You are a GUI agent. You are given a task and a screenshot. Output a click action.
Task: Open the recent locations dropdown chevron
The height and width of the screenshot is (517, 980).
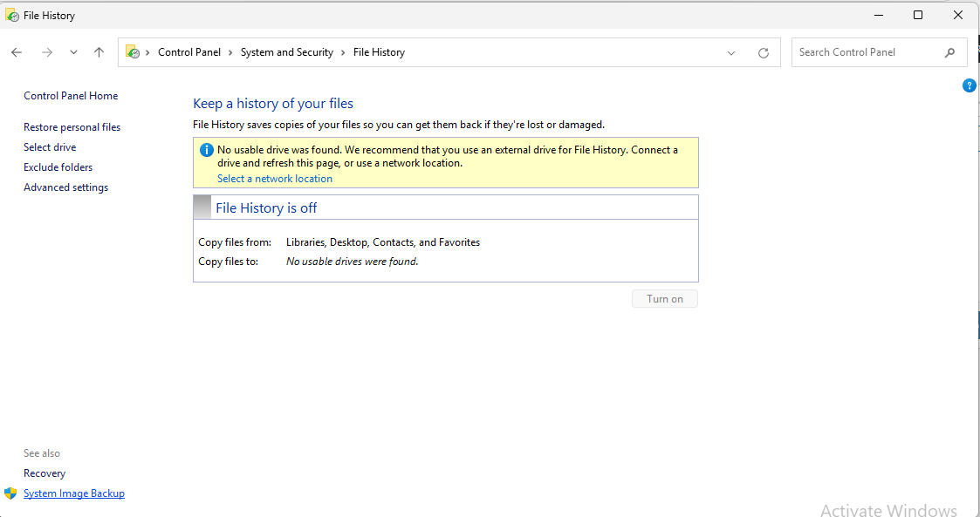click(73, 52)
